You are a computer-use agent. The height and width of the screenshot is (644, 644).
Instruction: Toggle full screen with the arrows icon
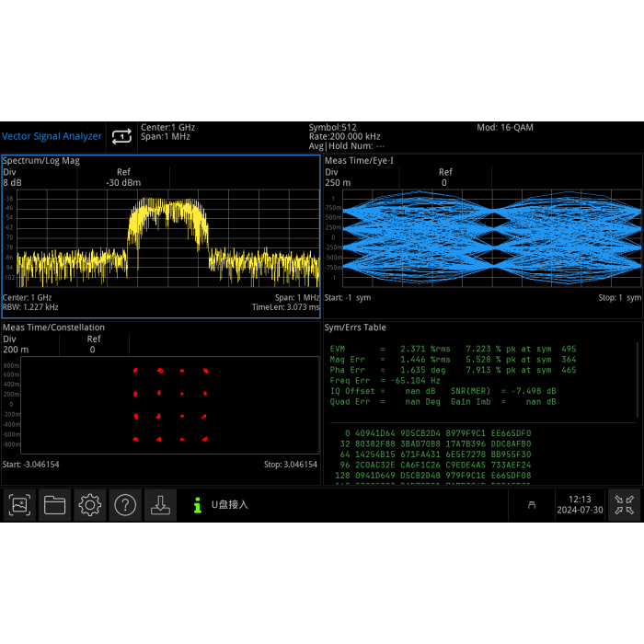tap(625, 505)
